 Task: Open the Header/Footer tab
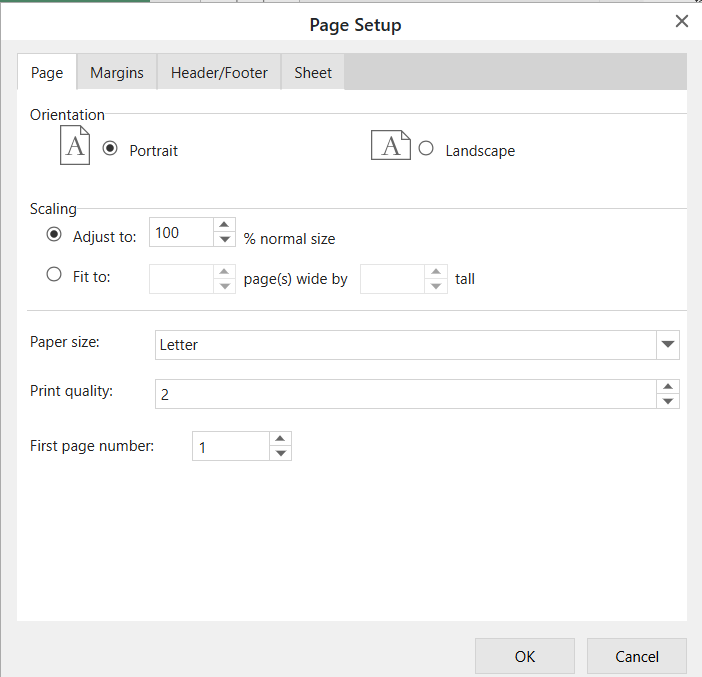[219, 73]
